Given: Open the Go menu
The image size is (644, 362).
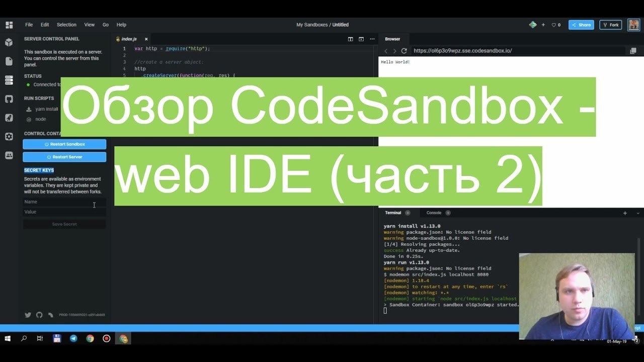Looking at the screenshot, I should pyautogui.click(x=106, y=25).
